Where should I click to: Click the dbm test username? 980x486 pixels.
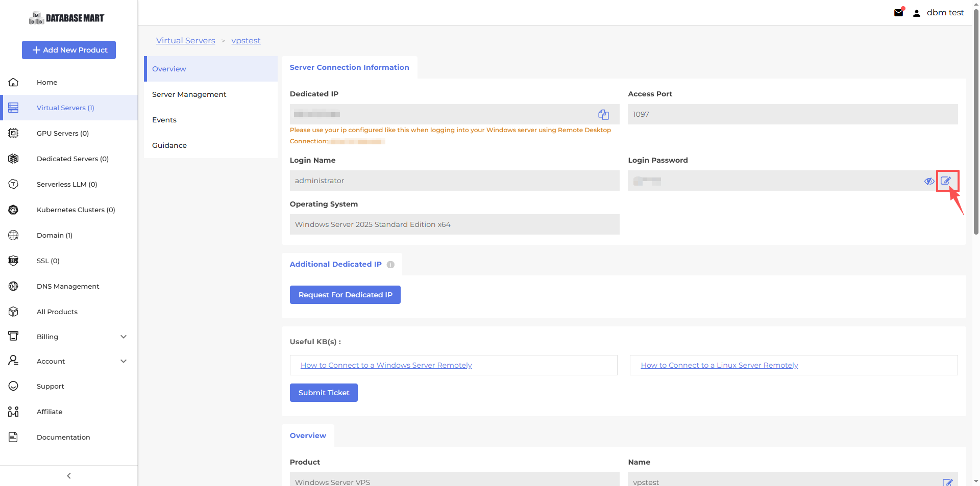coord(945,13)
